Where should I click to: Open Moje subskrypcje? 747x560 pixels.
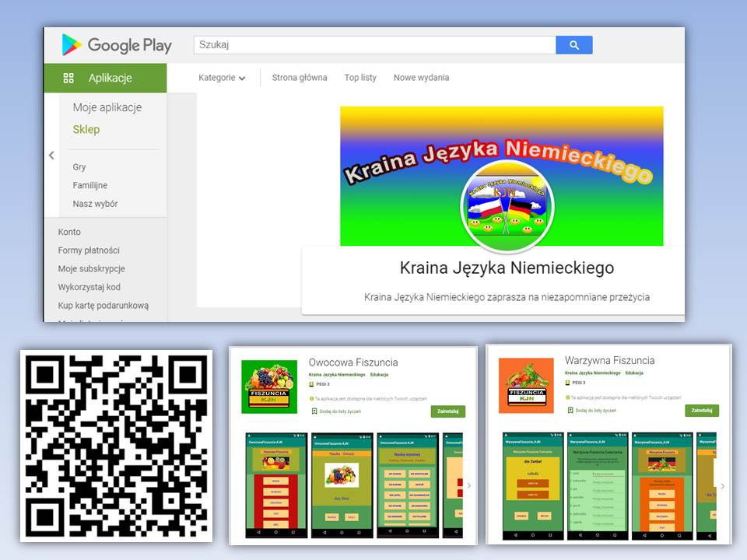(x=92, y=268)
